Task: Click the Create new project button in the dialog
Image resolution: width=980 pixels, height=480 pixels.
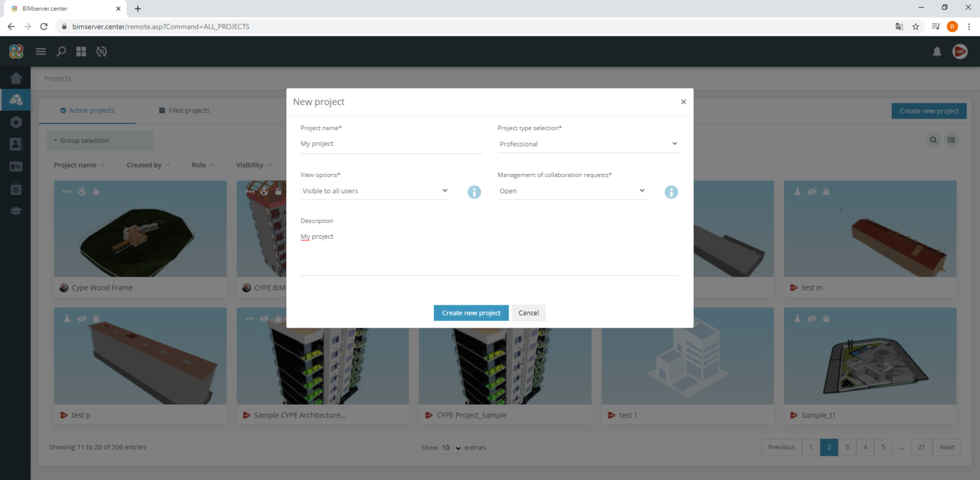Action: (x=471, y=312)
